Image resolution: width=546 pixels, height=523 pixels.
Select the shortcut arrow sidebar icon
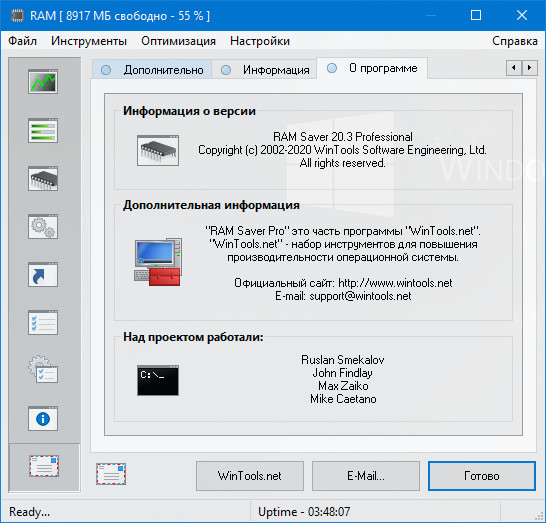coord(43,274)
